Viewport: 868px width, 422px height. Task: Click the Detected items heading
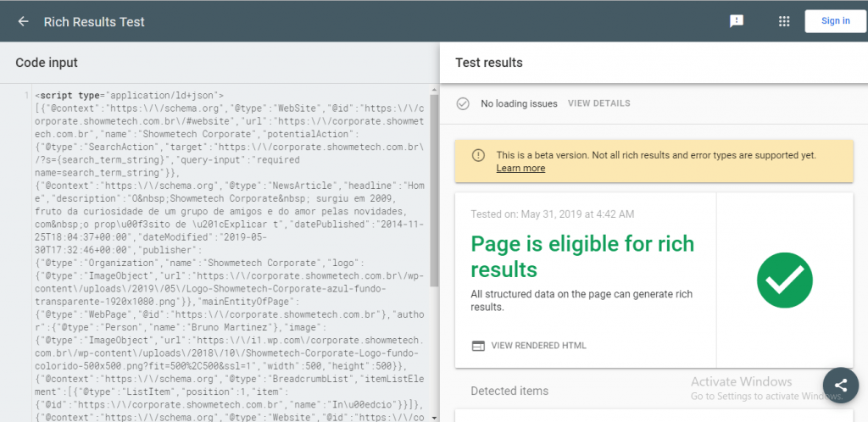(509, 391)
